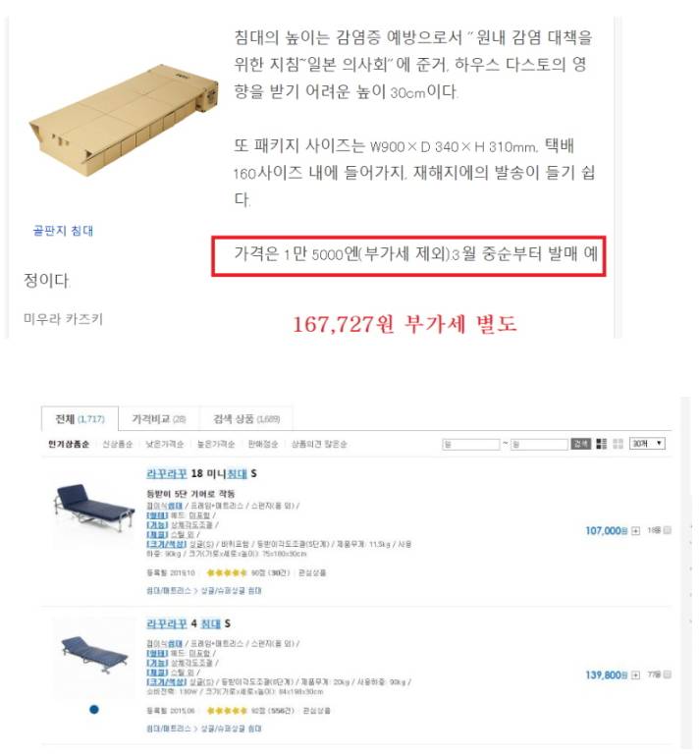Viewport: 700px width, 755px height.
Task: Click the minimum price input field
Action: point(471,444)
